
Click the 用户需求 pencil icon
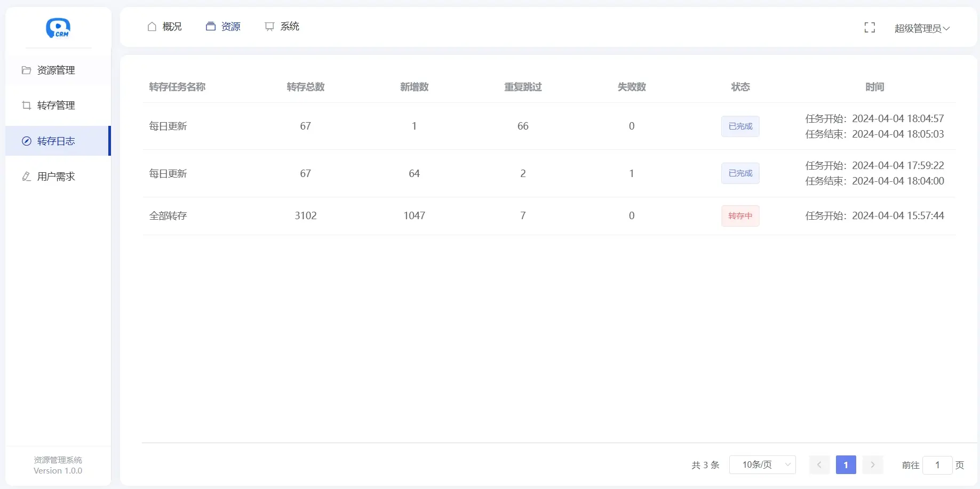tap(26, 177)
